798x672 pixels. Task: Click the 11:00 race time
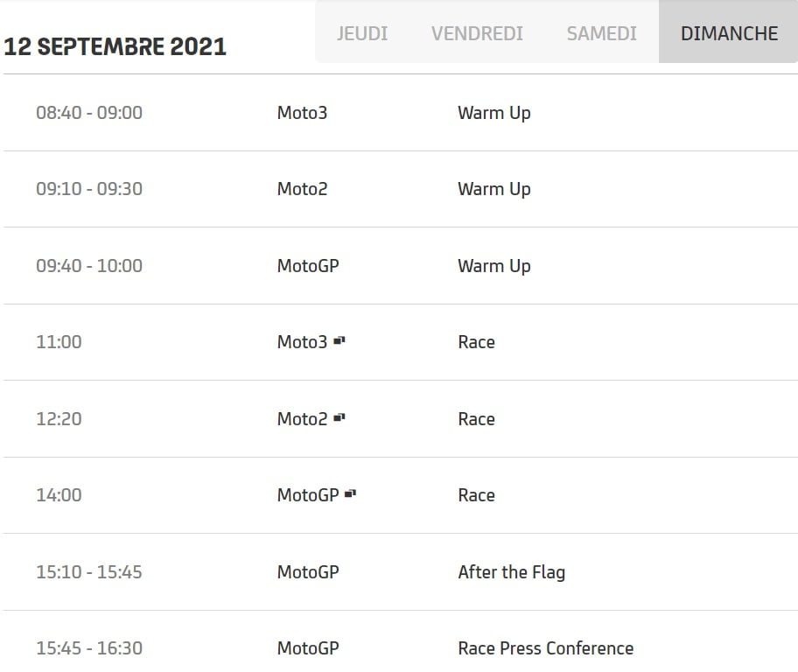(59, 342)
